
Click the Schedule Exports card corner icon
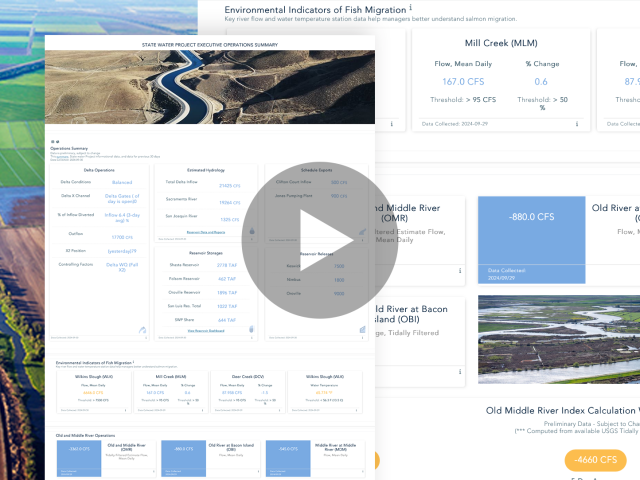pyautogui.click(x=362, y=231)
